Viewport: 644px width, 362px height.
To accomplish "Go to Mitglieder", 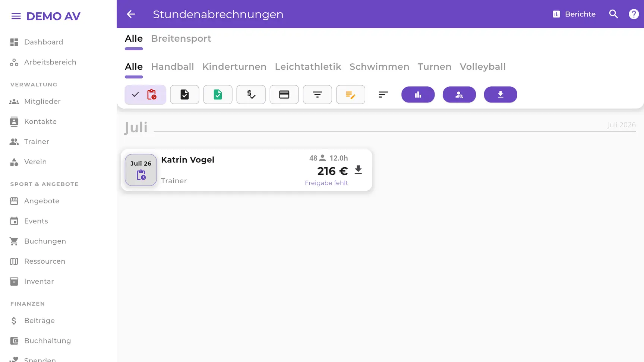I will pos(35,101).
